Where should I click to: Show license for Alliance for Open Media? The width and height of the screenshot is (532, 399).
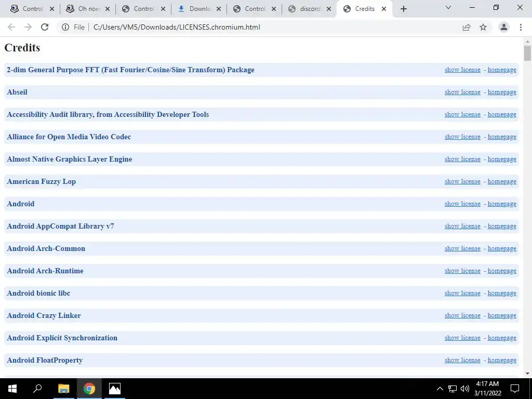tap(462, 137)
